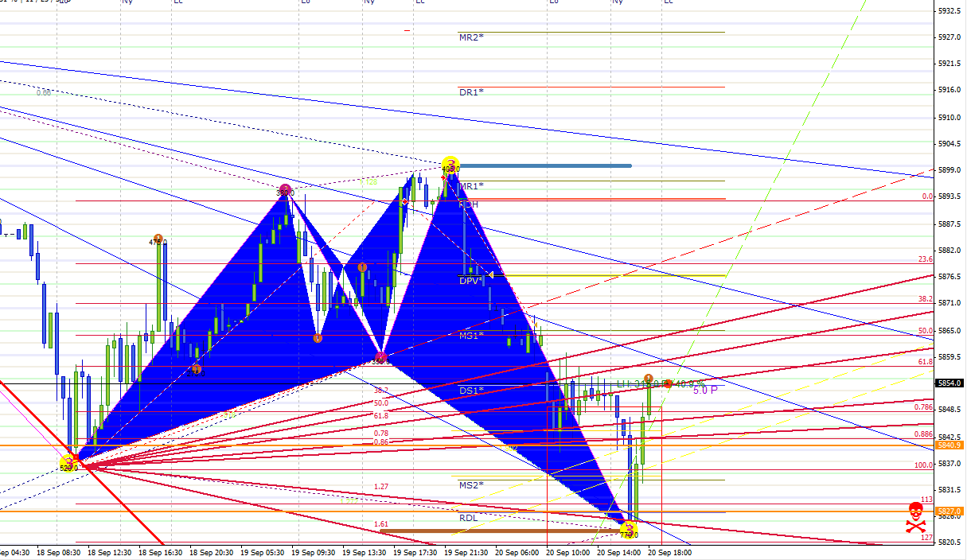Screen dimensions: 967x560
Task: Click the 23.6 Fibonacci retracement label
Action: coord(926,259)
